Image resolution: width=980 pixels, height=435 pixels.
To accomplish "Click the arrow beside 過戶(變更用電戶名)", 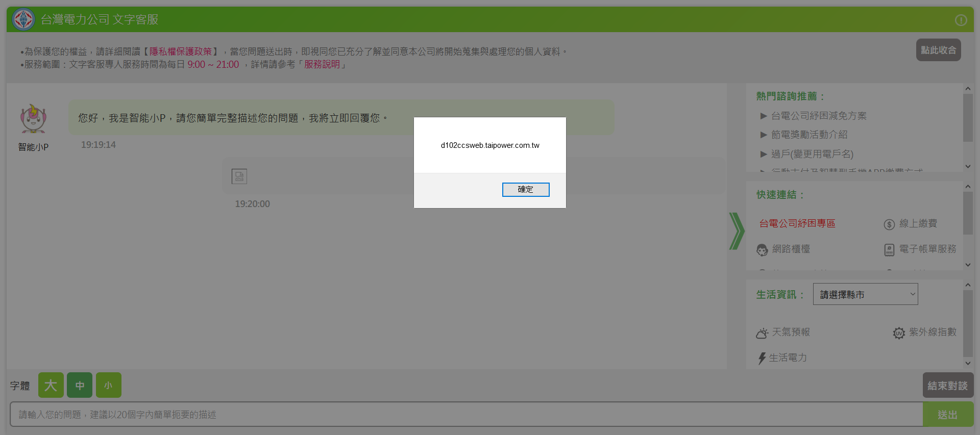I will pos(764,154).
